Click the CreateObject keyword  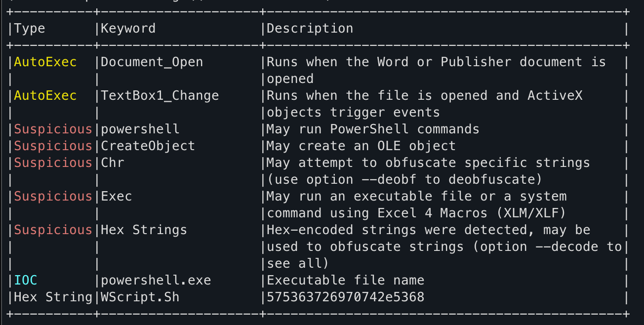[x=148, y=146]
